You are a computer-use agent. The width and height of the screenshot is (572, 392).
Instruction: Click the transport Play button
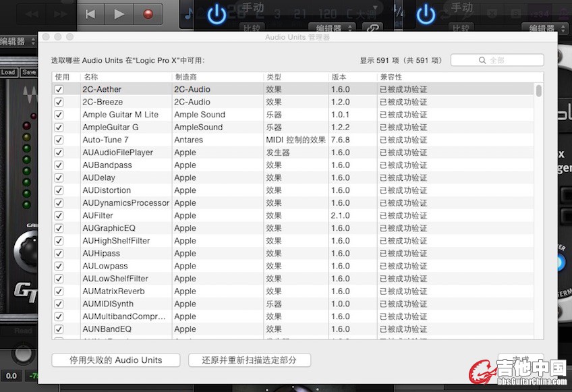pyautogui.click(x=119, y=13)
